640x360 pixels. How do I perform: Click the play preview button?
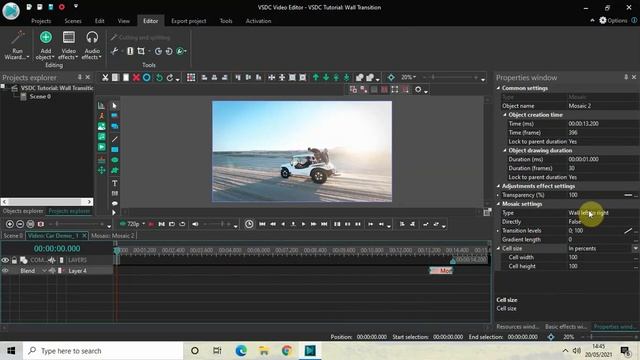pos(303,224)
